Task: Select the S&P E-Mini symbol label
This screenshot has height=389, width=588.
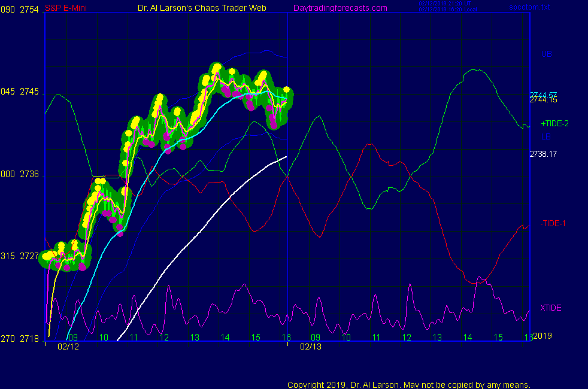Action: pos(68,8)
